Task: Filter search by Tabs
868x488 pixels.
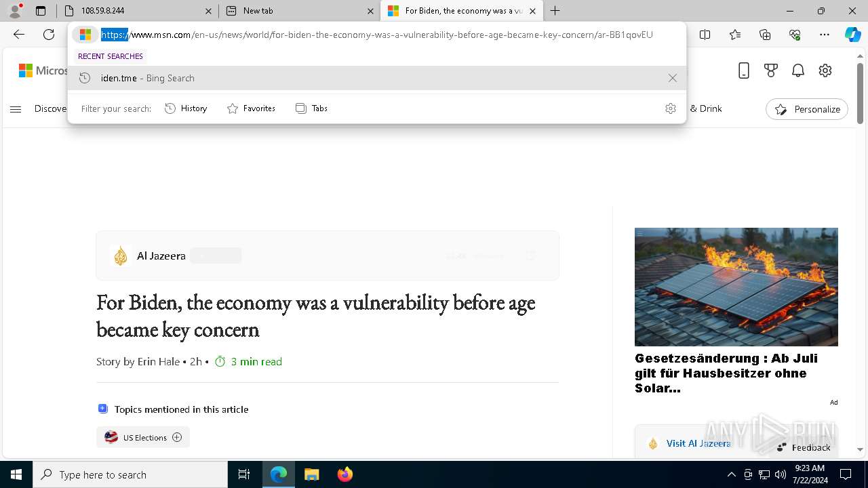Action: tap(311, 108)
